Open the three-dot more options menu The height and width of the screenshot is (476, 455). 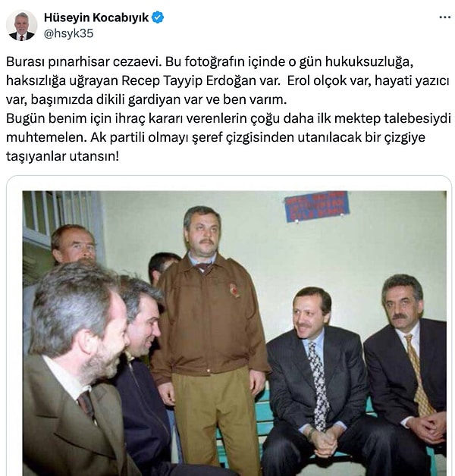pyautogui.click(x=444, y=17)
